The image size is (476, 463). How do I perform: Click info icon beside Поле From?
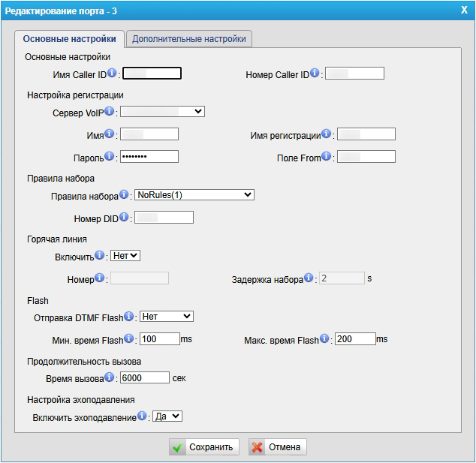click(327, 156)
